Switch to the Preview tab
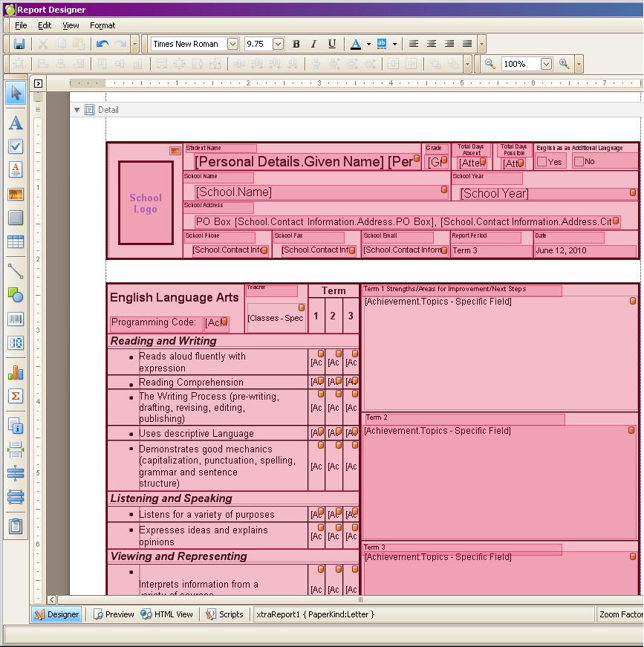This screenshot has width=644, height=647. (114, 614)
